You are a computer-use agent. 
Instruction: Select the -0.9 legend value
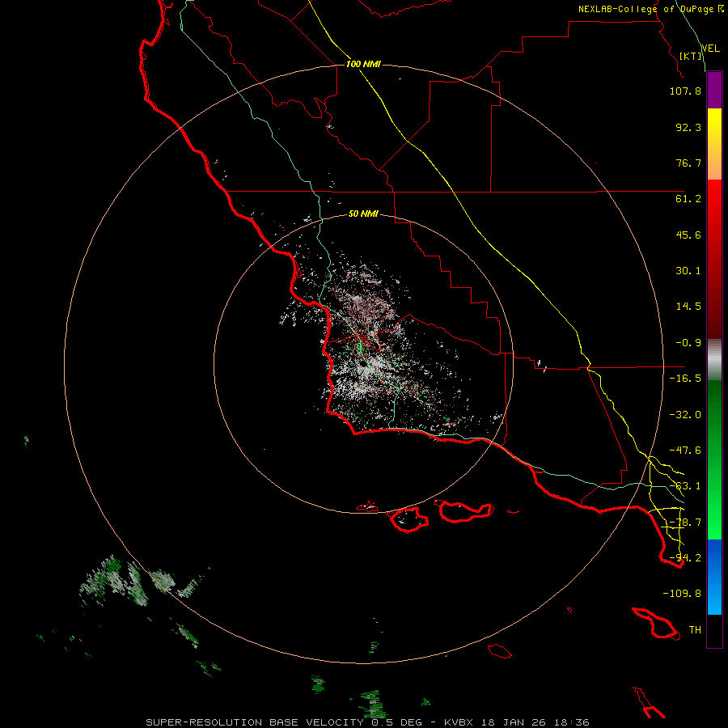click(x=688, y=343)
